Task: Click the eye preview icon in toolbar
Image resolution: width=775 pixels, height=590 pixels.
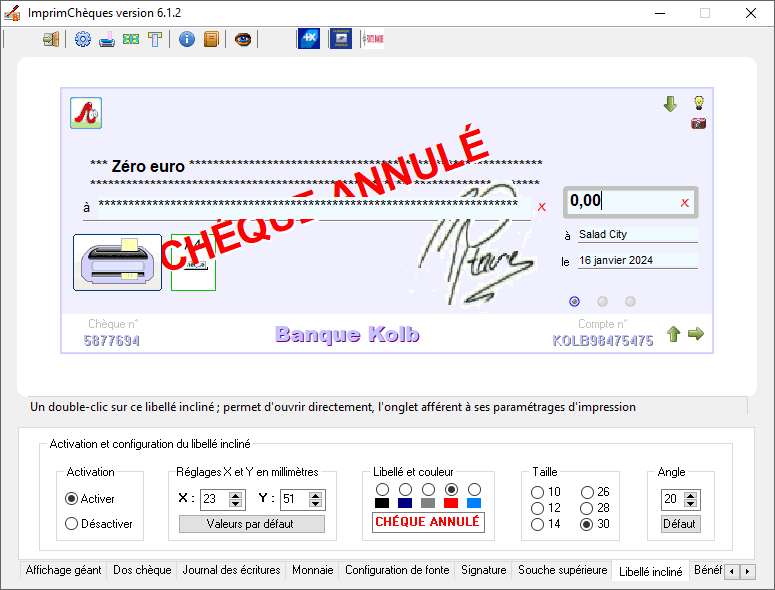Action: pyautogui.click(x=243, y=39)
